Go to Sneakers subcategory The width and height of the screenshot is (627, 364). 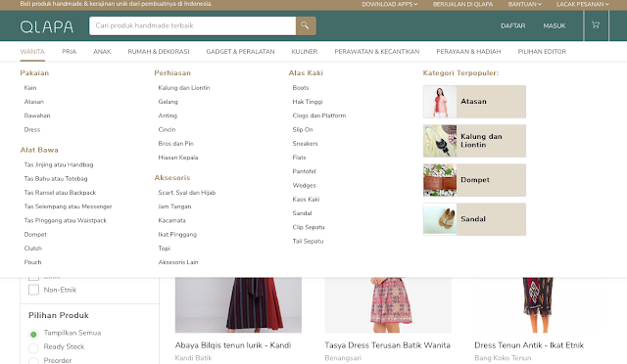click(305, 144)
